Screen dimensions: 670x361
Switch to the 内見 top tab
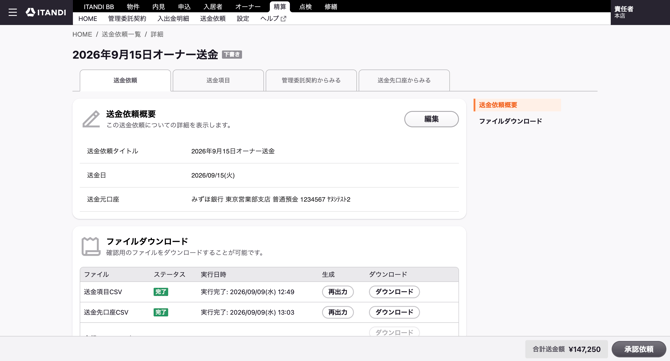(x=159, y=7)
